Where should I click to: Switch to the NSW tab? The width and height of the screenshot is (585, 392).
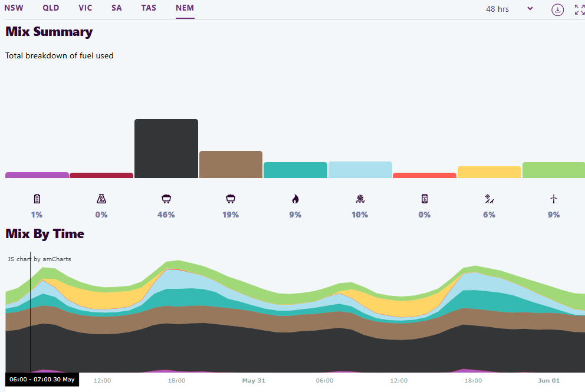coord(14,8)
